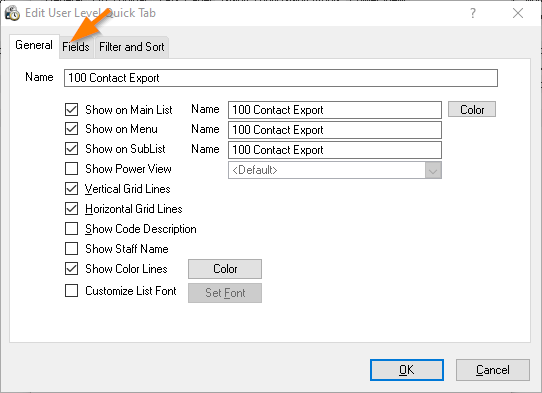The height and width of the screenshot is (393, 542).
Task: Enable Customize List Font checkbox
Action: click(x=72, y=291)
